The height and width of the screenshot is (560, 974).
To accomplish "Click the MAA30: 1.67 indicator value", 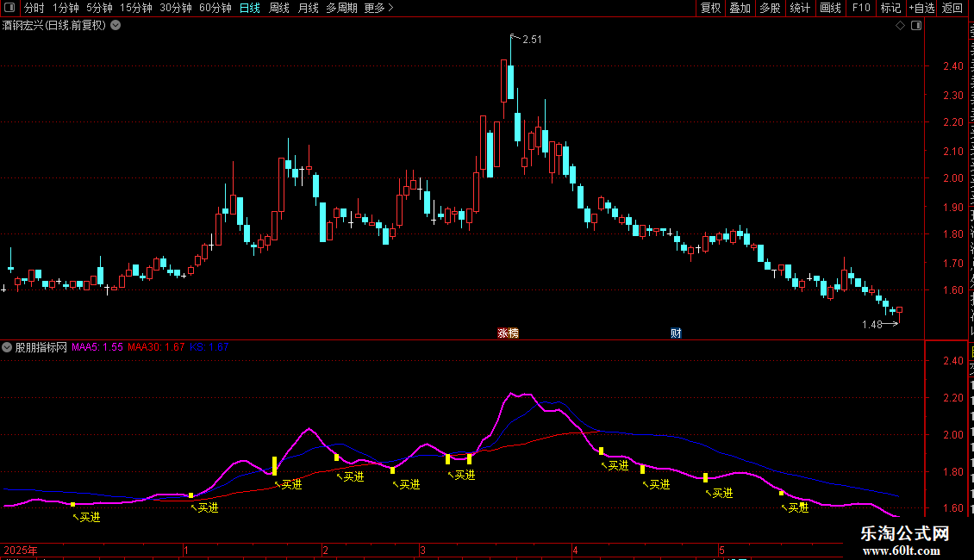I will click(156, 348).
